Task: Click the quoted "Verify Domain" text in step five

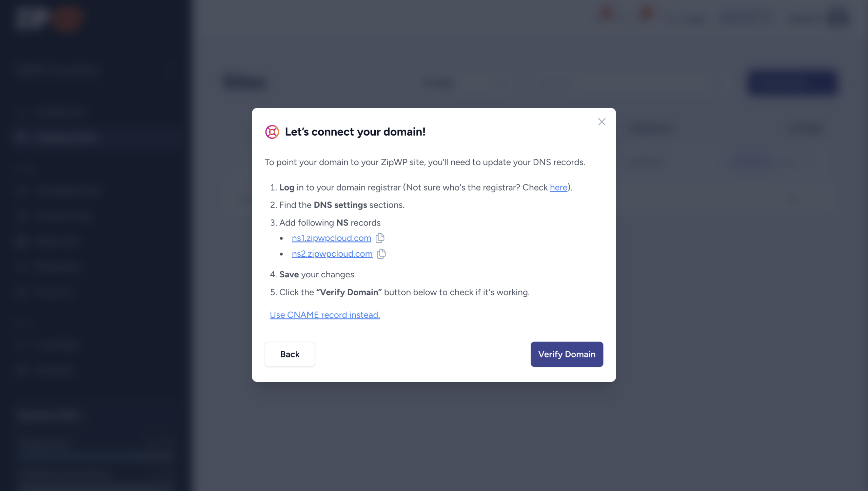Action: [x=349, y=292]
